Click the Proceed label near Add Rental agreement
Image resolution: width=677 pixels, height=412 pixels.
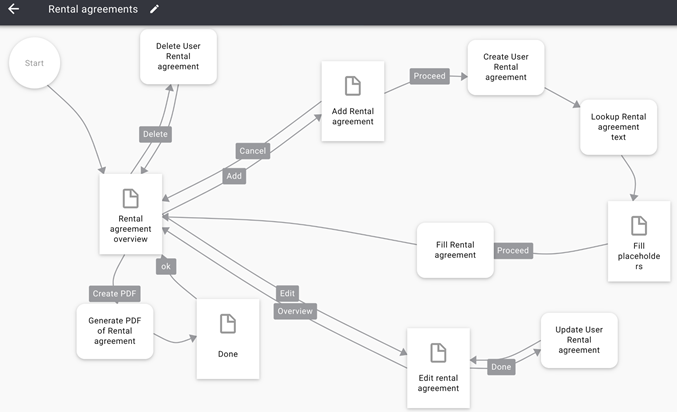pyautogui.click(x=430, y=76)
